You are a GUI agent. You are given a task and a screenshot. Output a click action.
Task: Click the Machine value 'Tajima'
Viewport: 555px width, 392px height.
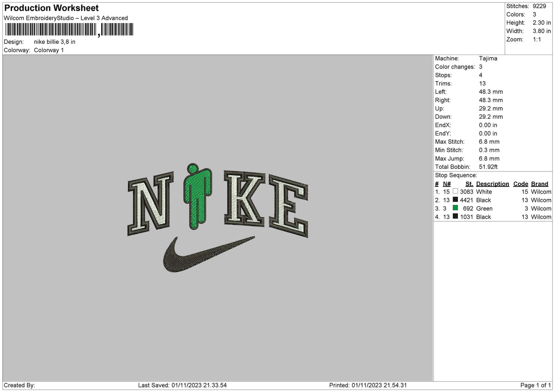coord(488,58)
